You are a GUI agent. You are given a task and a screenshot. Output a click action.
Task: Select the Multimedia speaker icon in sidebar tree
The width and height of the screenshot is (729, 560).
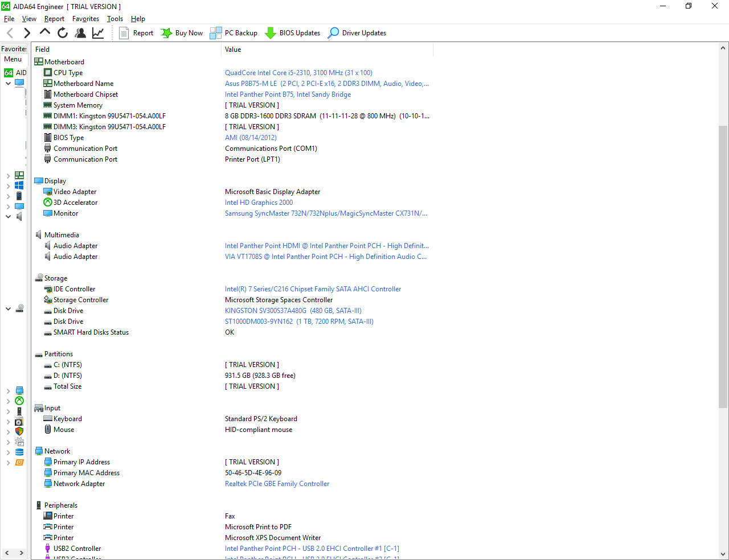tap(19, 216)
